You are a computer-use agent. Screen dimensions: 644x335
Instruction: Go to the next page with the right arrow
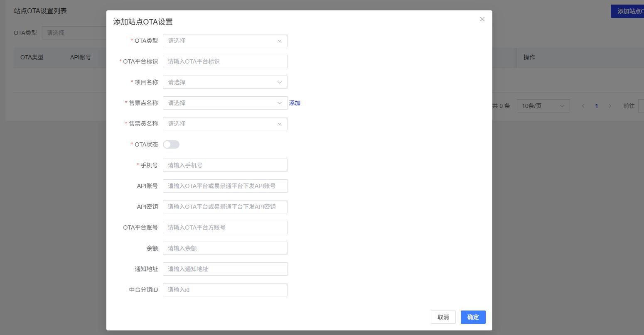610,106
